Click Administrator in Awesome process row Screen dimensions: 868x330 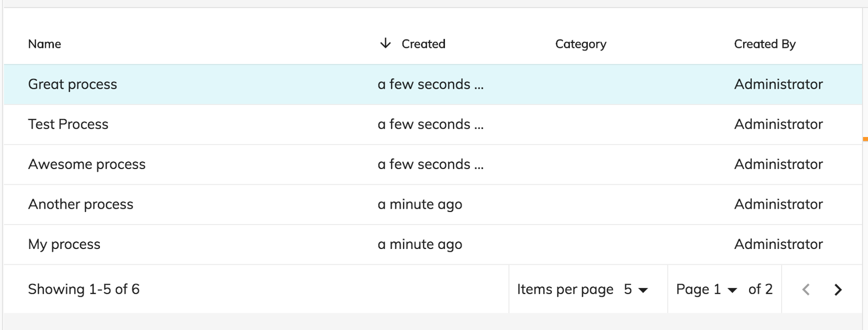[x=778, y=164]
